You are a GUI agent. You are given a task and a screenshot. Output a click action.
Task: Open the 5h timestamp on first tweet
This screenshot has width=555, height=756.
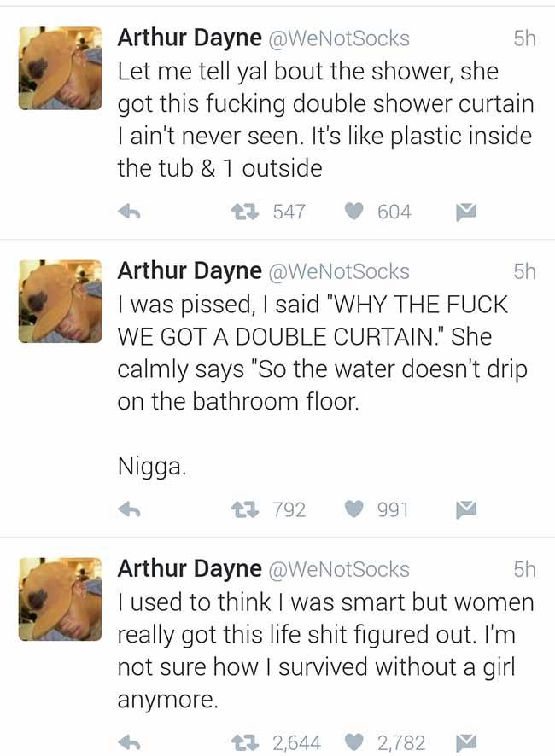click(524, 38)
